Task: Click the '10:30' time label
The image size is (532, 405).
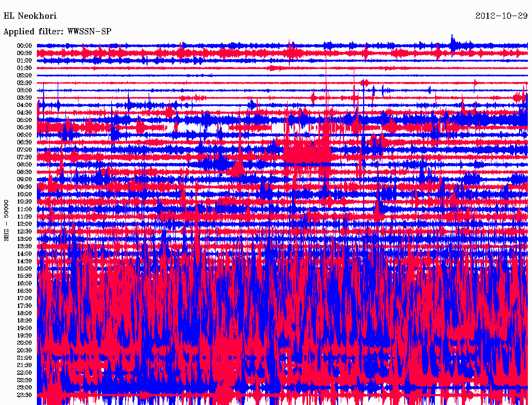Action: (x=24, y=202)
